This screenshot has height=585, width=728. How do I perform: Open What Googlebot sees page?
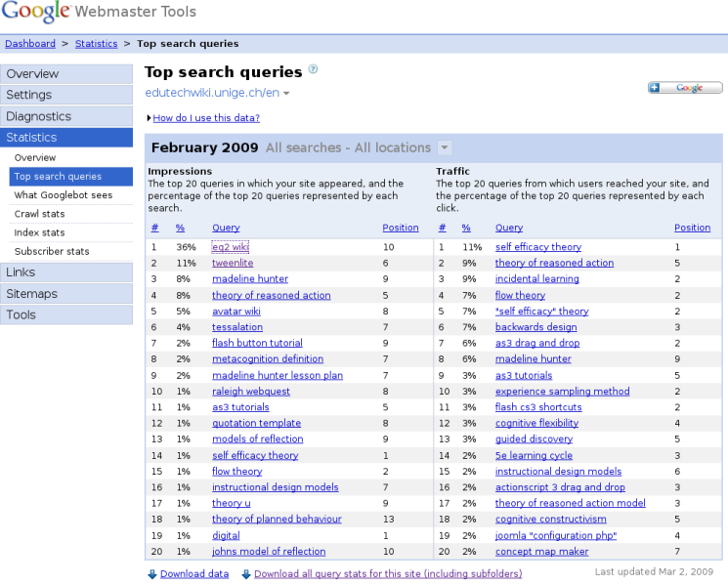[64, 195]
